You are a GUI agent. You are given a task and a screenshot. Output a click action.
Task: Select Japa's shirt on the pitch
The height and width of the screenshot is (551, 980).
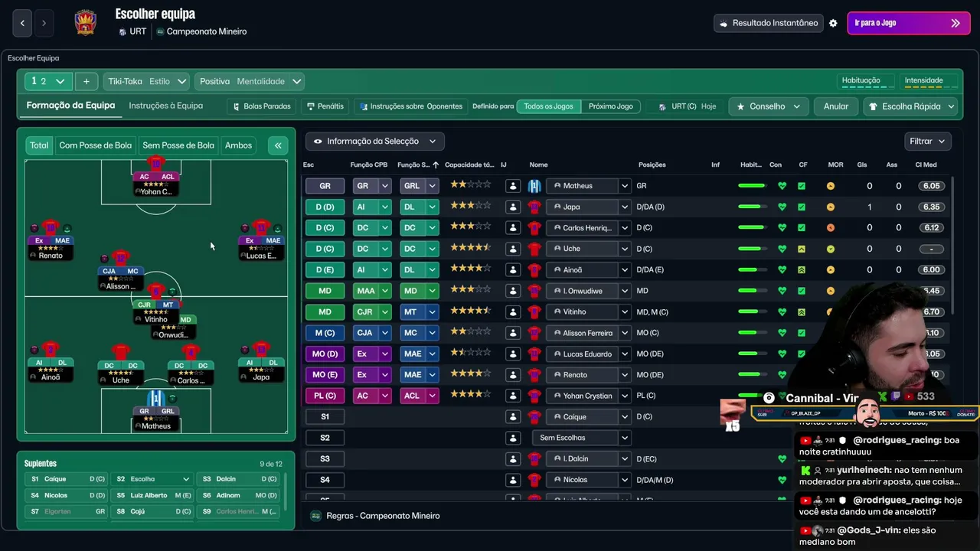tap(261, 350)
